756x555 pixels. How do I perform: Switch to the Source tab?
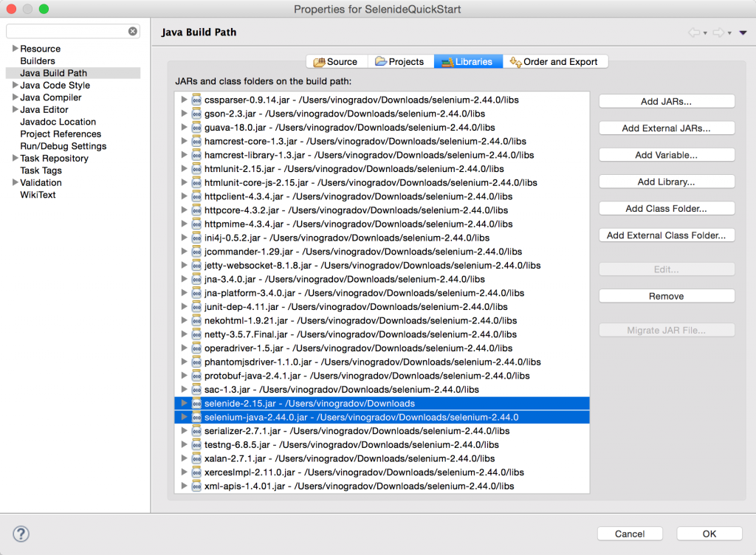tap(337, 62)
